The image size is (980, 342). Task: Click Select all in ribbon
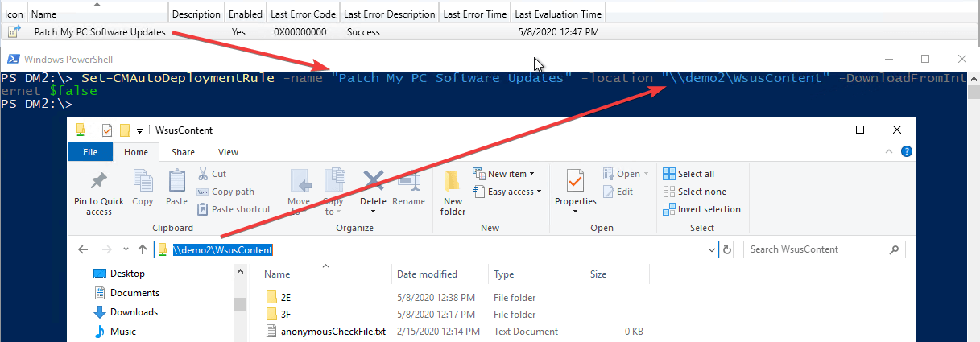[688, 174]
